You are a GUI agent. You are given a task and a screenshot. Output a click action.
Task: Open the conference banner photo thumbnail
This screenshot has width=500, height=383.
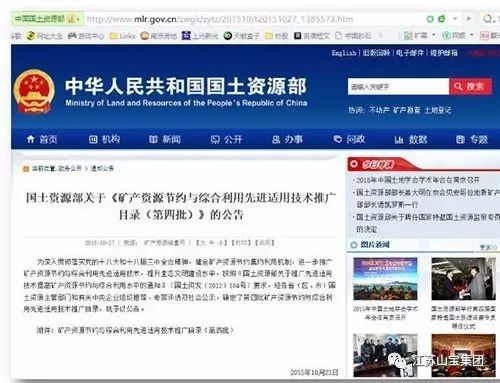click(385, 278)
